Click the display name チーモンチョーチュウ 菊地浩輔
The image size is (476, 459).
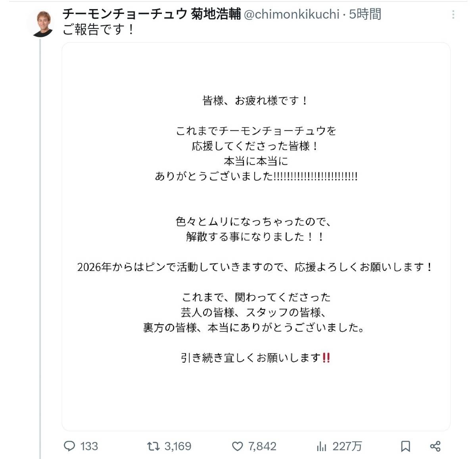click(152, 14)
